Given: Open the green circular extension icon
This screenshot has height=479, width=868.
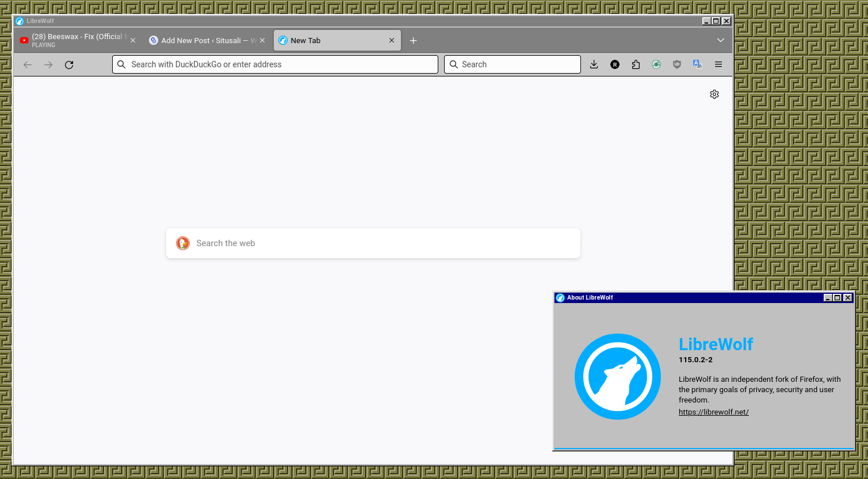Looking at the screenshot, I should click(656, 64).
